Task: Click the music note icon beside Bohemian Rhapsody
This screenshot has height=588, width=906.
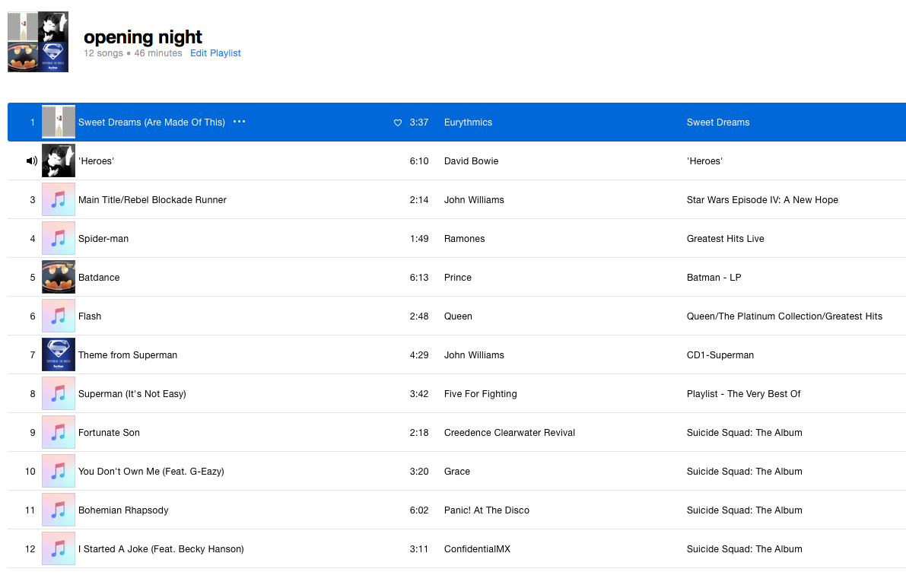Action: [x=59, y=510]
